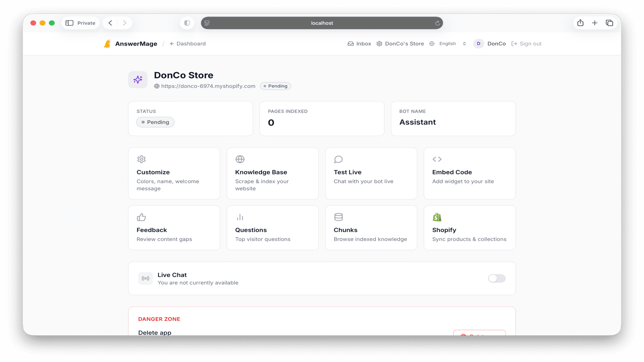644x362 pixels.
Task: Open the Chunks card title
Action: point(345,230)
